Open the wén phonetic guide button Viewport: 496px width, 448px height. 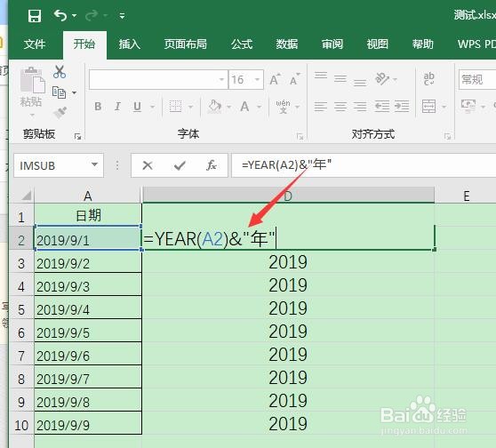coord(283,107)
